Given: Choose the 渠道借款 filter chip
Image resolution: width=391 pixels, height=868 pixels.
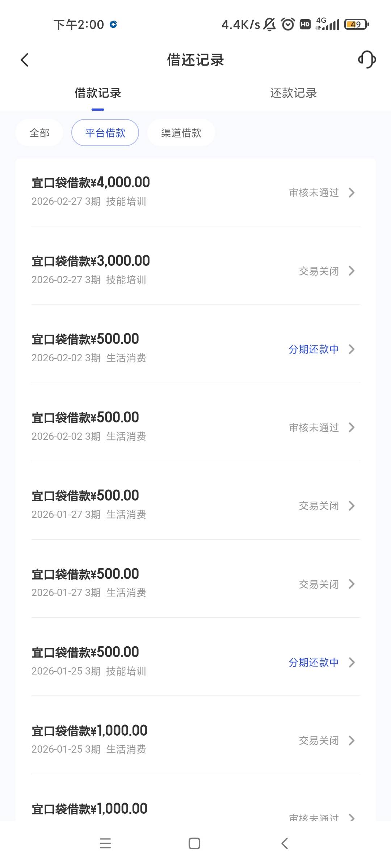Looking at the screenshot, I should 181,133.
